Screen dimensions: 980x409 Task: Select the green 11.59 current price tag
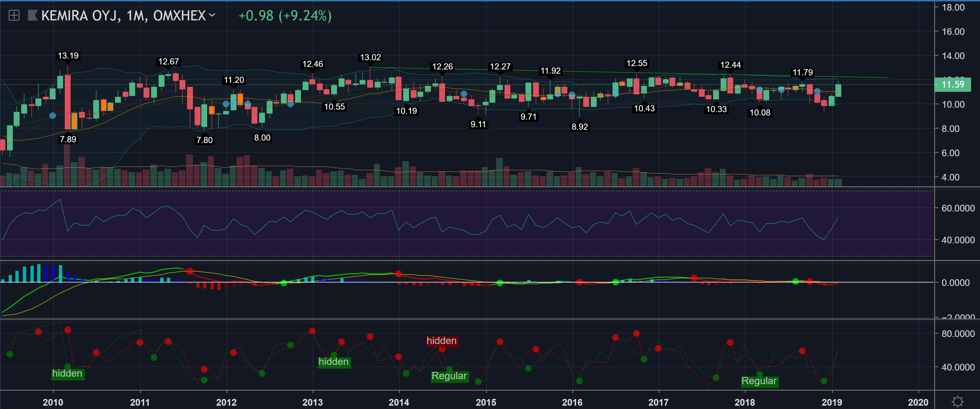(952, 84)
